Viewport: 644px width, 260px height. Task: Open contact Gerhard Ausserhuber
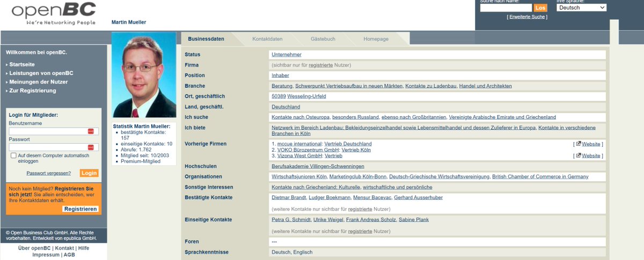point(419,197)
